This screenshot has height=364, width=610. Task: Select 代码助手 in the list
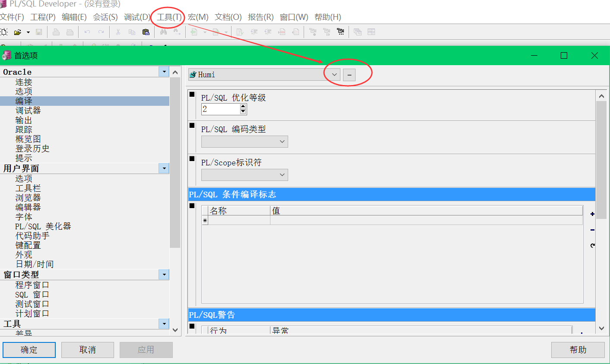(32, 236)
